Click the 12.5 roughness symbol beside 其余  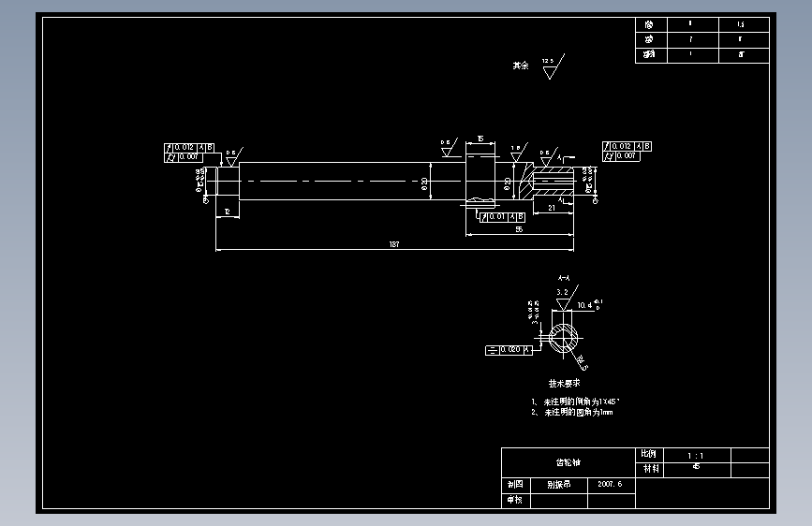(x=554, y=66)
